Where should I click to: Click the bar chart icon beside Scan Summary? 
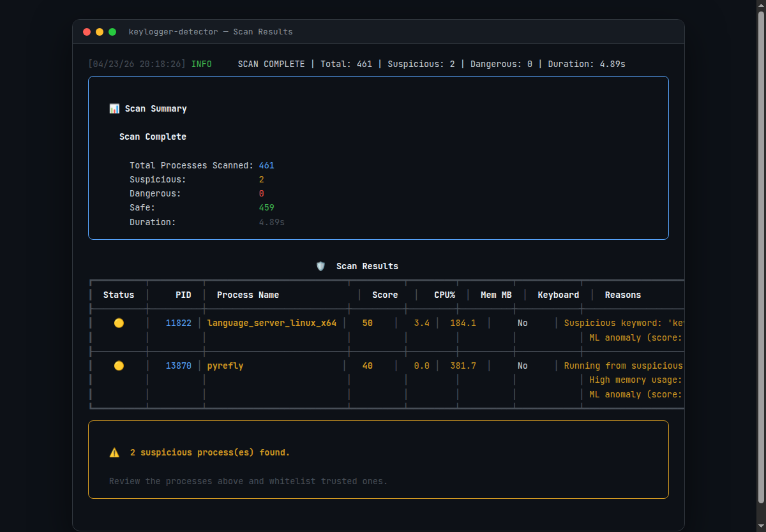pos(114,109)
